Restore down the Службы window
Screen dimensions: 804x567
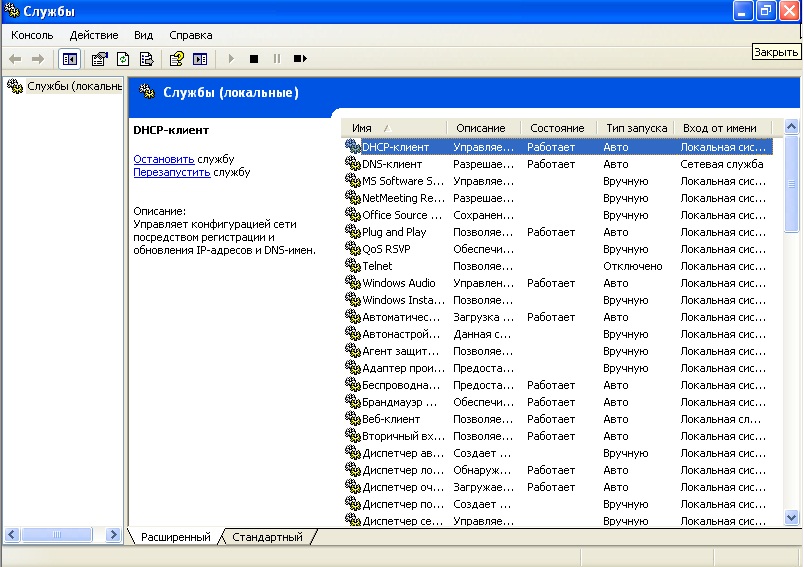tap(766, 11)
